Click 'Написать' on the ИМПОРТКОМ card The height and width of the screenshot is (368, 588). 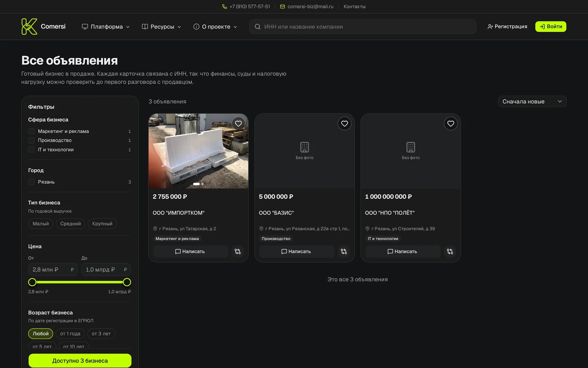click(190, 251)
